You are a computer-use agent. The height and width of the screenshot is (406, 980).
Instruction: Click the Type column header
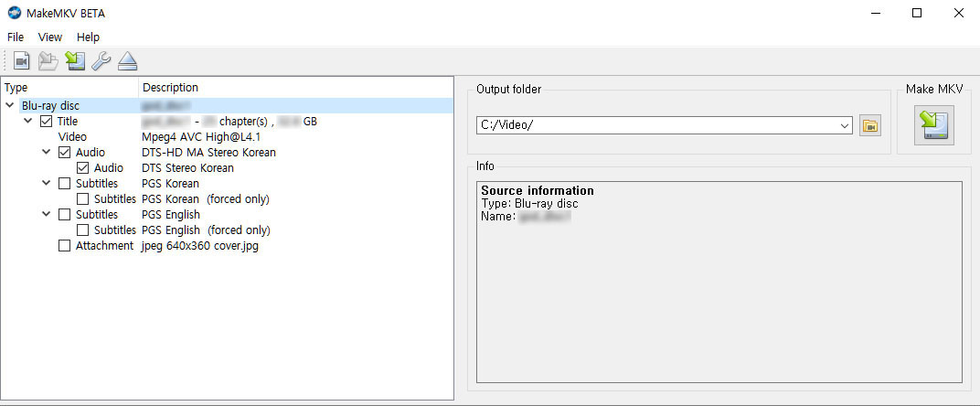point(69,88)
